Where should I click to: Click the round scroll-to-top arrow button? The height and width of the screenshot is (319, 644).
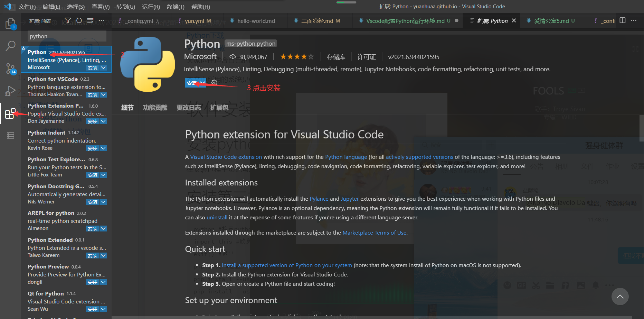[620, 297]
